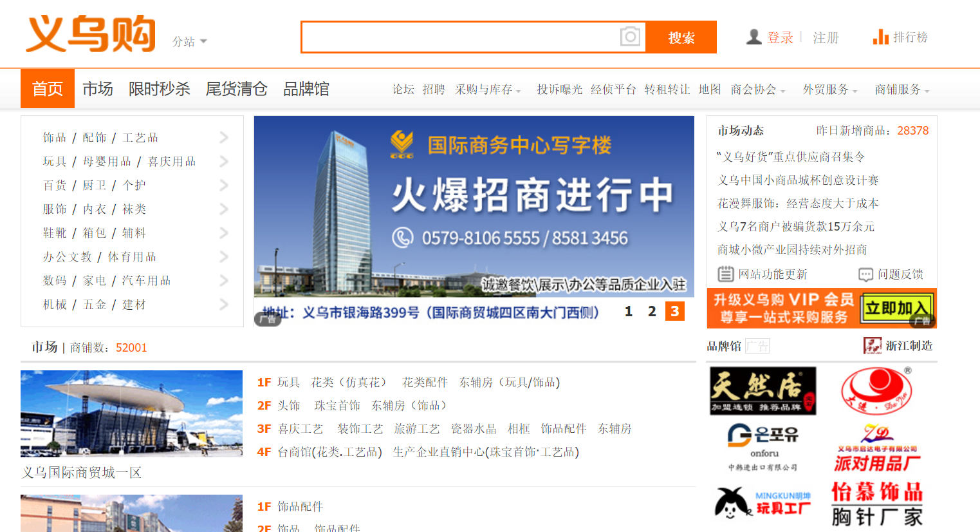Open the onforu brand logo
Image resolution: width=980 pixels, height=532 pixels.
point(763,447)
